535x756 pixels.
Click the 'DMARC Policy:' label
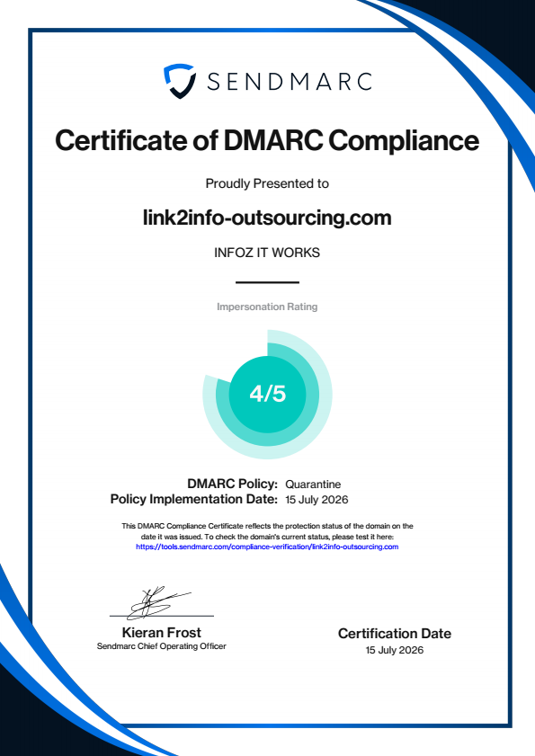click(233, 484)
